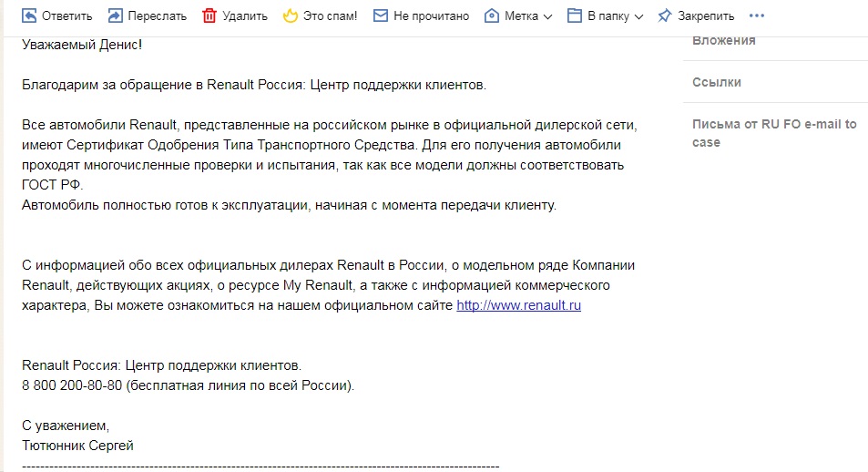Open the three-dots more actions menu
This screenshot has height=472, width=868.
[x=757, y=15]
